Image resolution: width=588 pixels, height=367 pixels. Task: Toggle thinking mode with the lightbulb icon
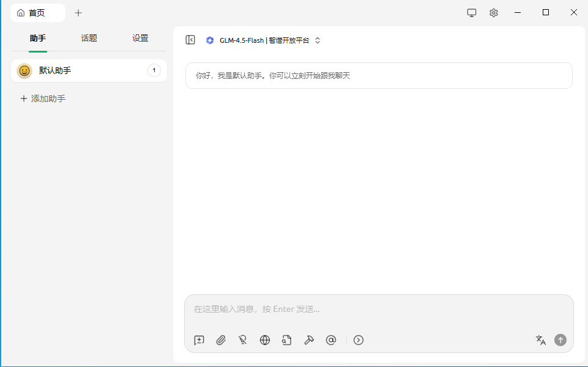click(x=243, y=340)
